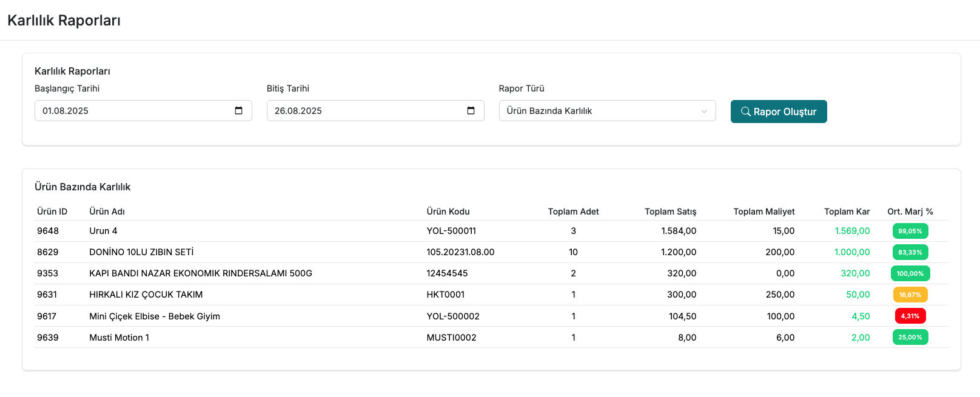The height and width of the screenshot is (397, 980).
Task: Click the orange 16,67% margin badge
Action: [910, 295]
